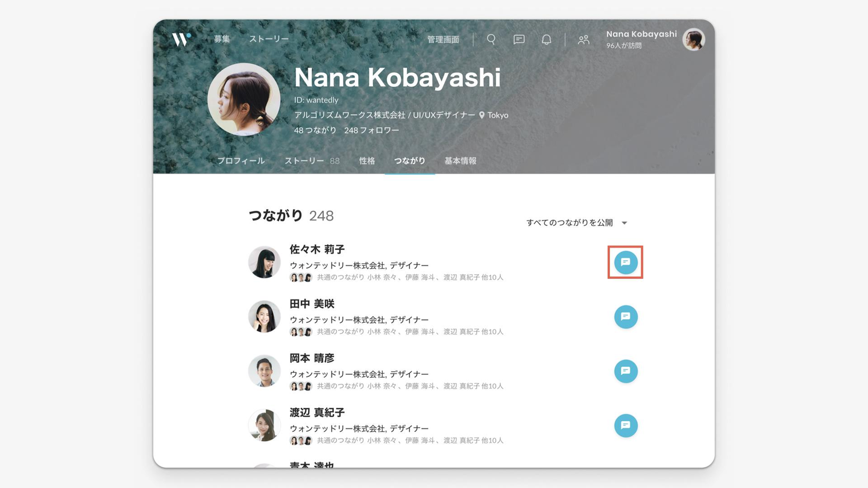Open ストーリー in the top navigation

click(269, 39)
